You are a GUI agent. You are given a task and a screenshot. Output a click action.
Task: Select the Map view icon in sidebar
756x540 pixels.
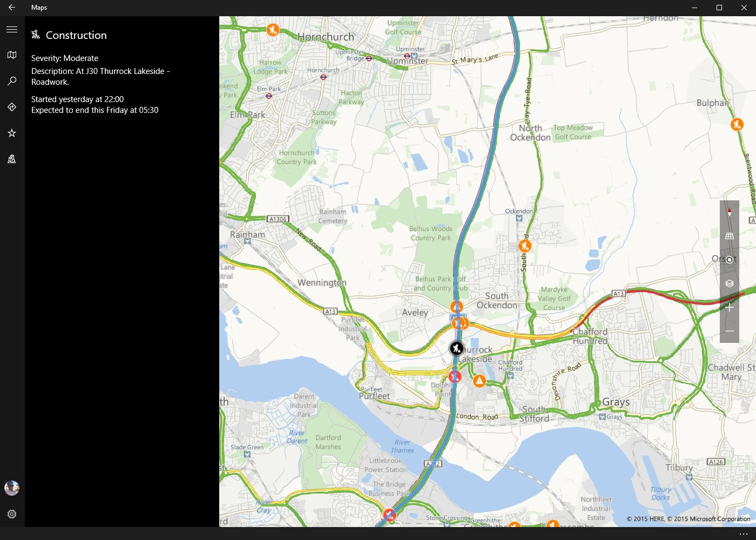[x=12, y=55]
